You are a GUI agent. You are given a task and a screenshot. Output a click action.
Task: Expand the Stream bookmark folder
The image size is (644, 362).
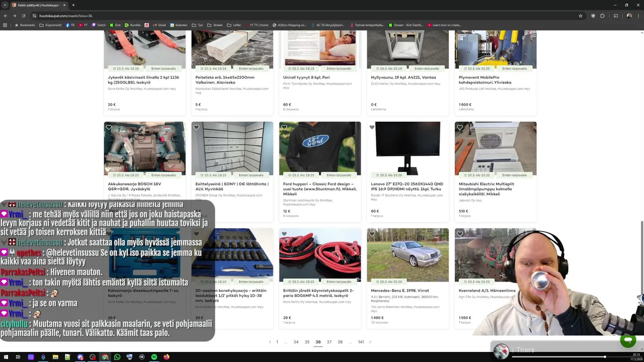(215, 25)
